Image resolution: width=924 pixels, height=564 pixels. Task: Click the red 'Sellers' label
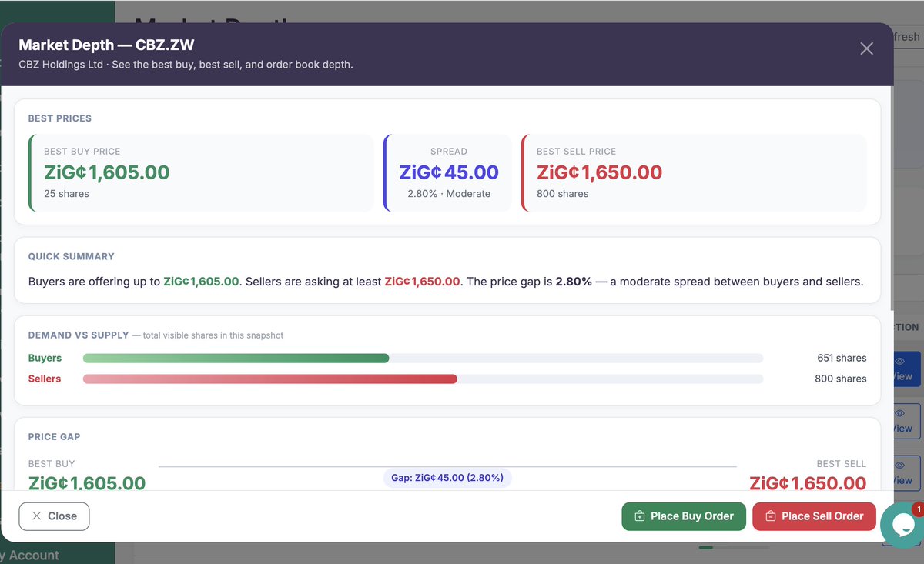[45, 379]
